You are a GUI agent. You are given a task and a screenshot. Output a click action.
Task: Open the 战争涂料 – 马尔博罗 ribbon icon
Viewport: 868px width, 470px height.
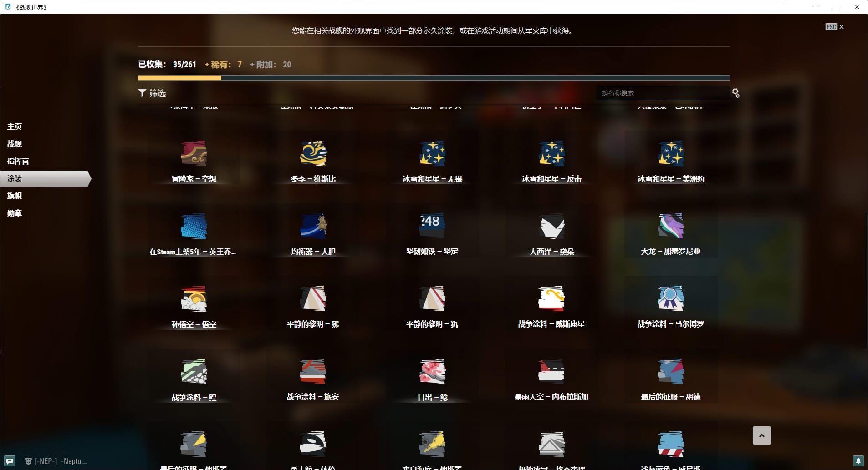point(670,298)
